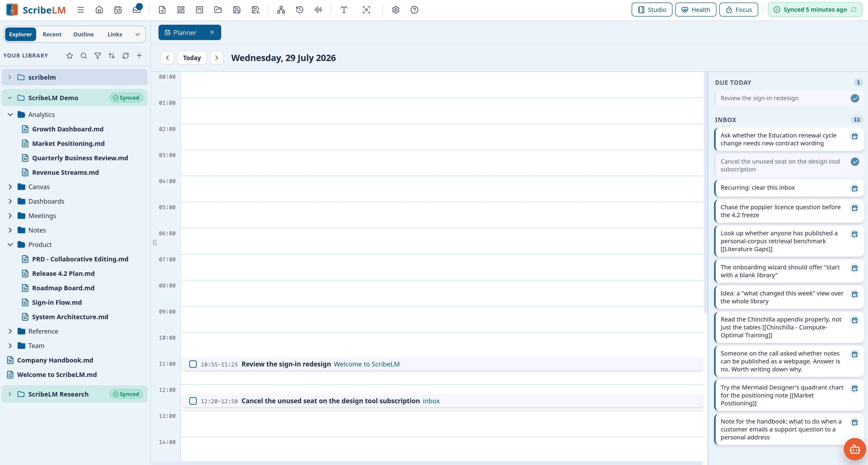Open the kanban board icon
The height and width of the screenshot is (465, 868).
200,10
